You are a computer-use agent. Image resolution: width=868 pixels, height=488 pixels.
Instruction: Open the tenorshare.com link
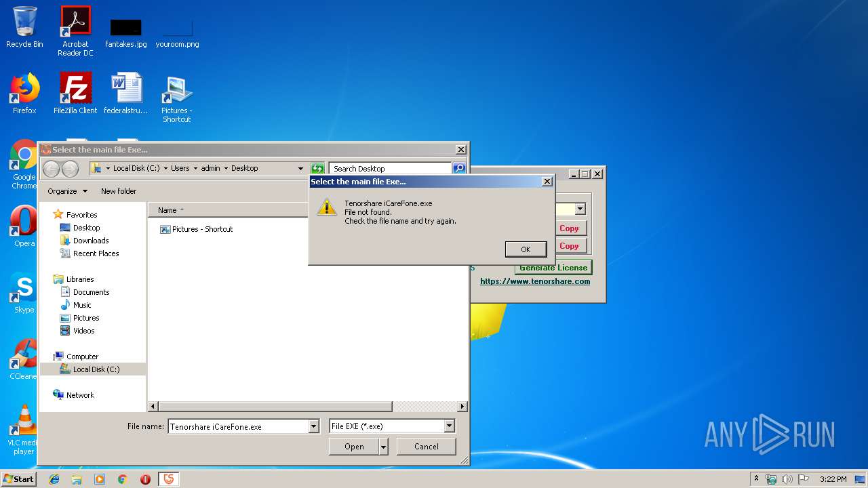535,281
